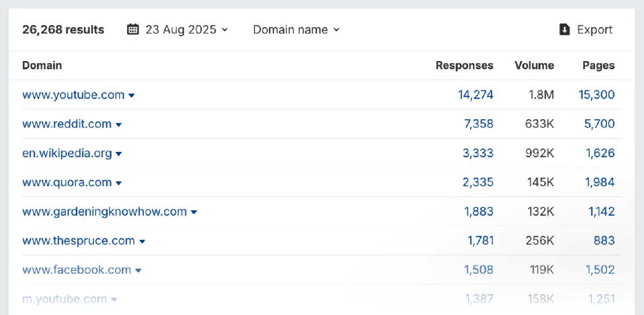
Task: Open the www.quora.com domain link
Action: click(x=67, y=182)
